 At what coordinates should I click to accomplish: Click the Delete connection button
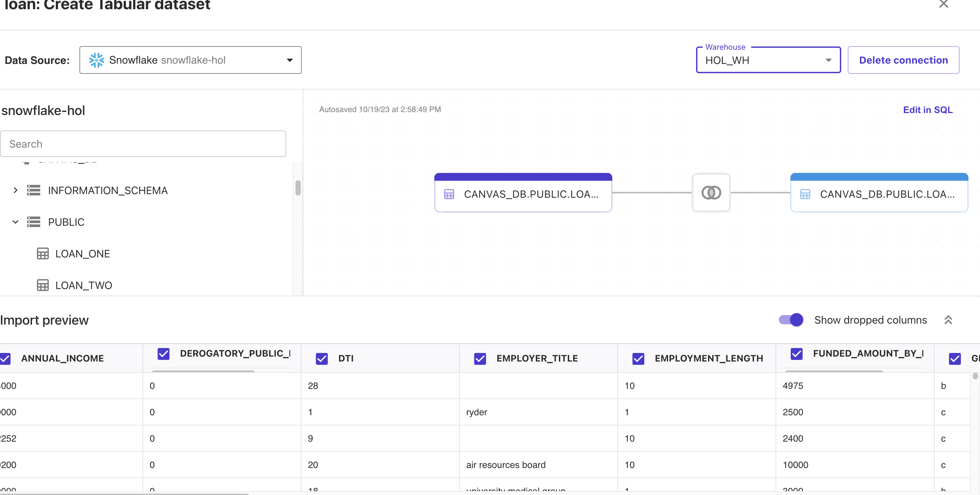click(903, 60)
